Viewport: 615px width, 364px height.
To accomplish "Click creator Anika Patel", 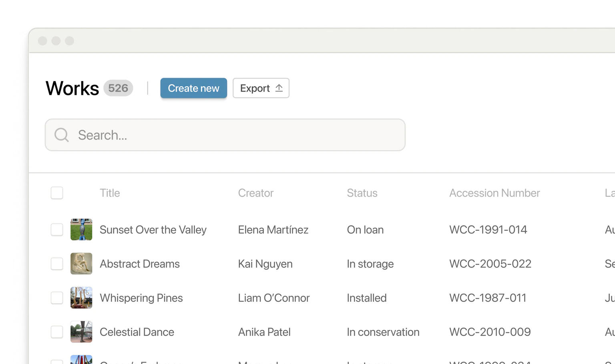I will pyautogui.click(x=264, y=332).
